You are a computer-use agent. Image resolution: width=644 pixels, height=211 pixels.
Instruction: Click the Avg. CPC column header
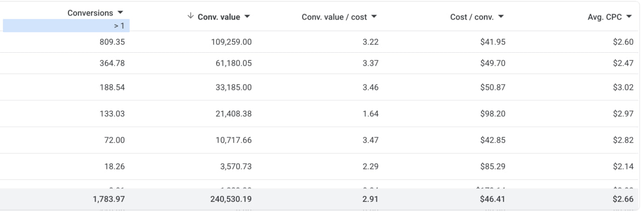click(x=605, y=17)
